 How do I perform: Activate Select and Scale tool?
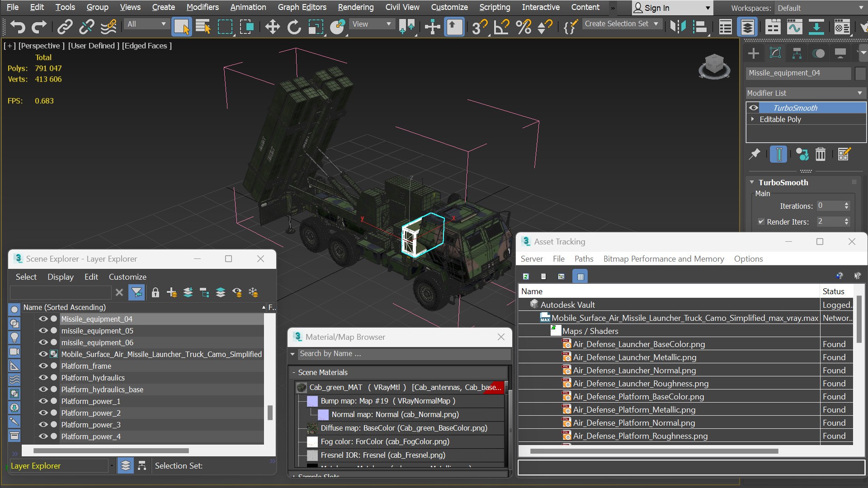click(x=316, y=27)
